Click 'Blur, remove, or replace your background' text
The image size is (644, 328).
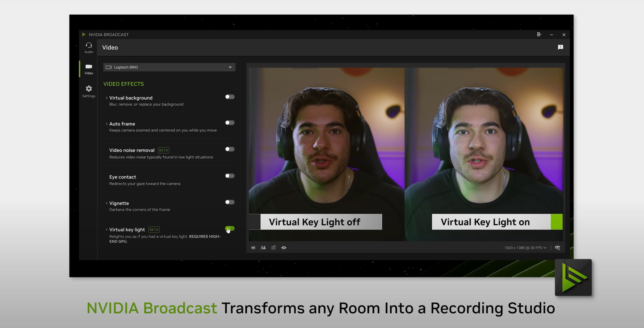[146, 104]
